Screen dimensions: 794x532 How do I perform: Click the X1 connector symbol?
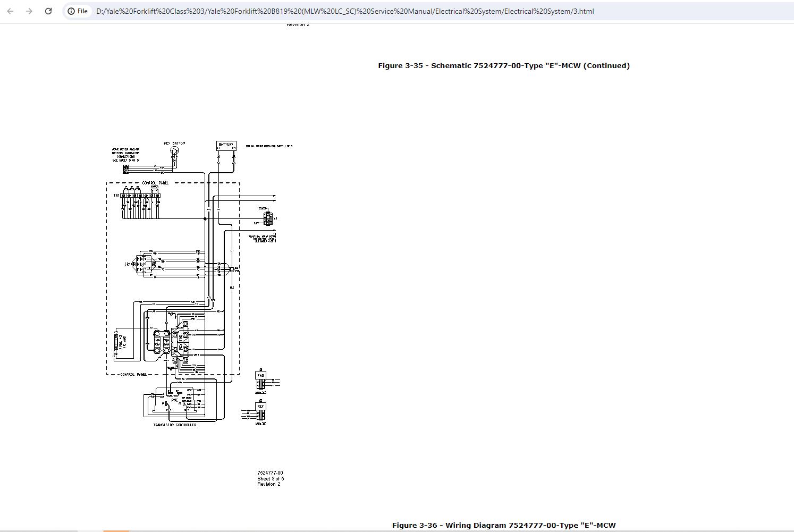click(x=268, y=218)
